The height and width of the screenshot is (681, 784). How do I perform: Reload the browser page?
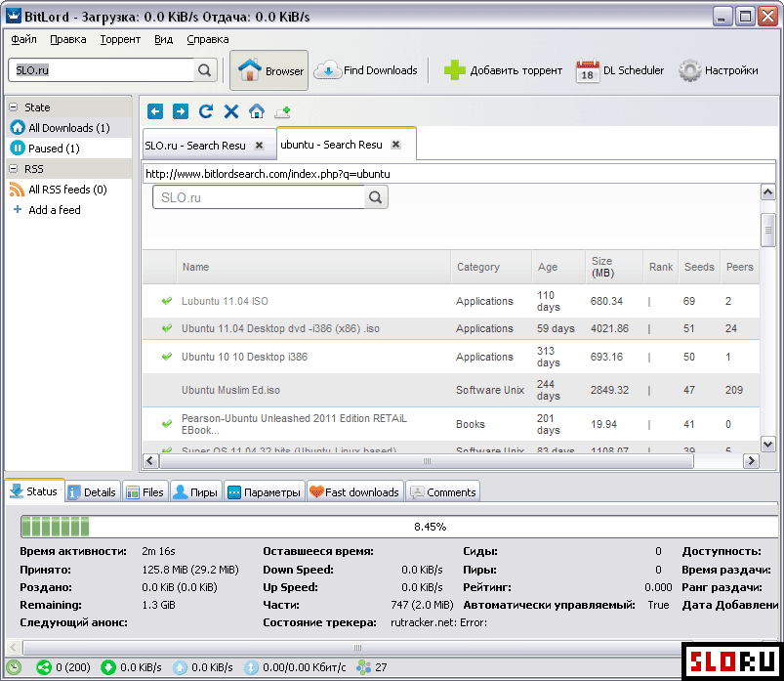point(206,111)
